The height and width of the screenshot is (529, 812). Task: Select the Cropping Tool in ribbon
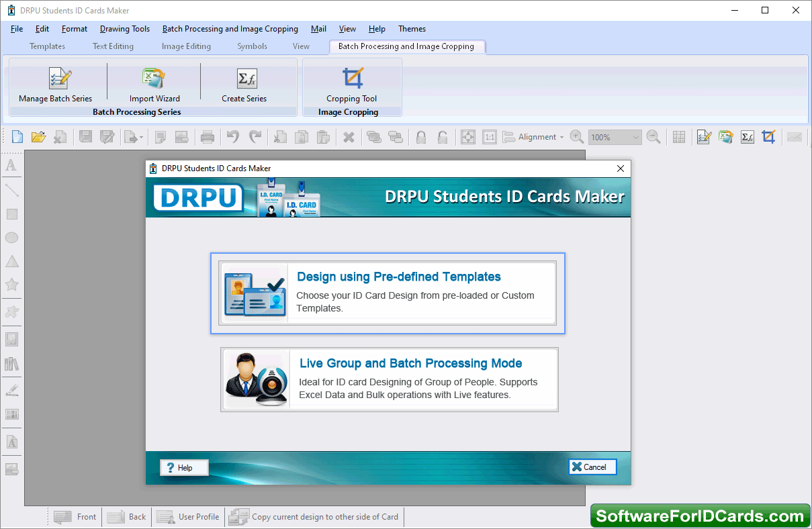coord(352,85)
